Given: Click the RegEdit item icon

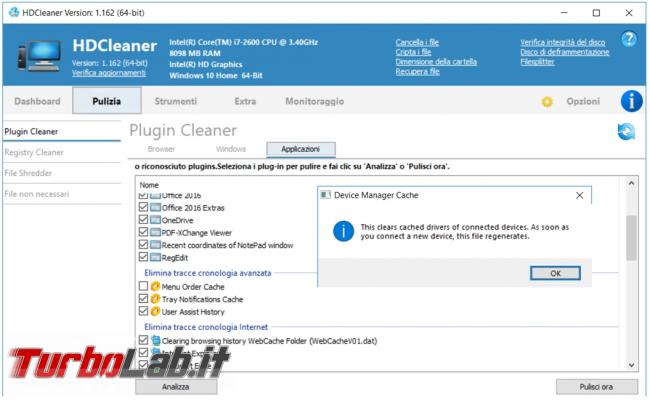Looking at the screenshot, I should pyautogui.click(x=155, y=257).
